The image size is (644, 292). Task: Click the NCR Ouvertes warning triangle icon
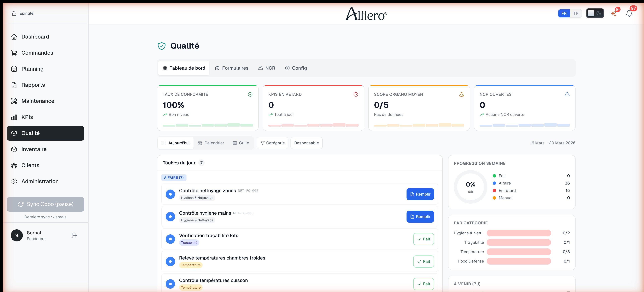(567, 94)
